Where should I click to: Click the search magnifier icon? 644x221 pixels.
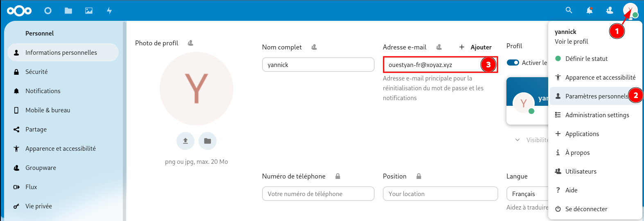[x=569, y=10]
